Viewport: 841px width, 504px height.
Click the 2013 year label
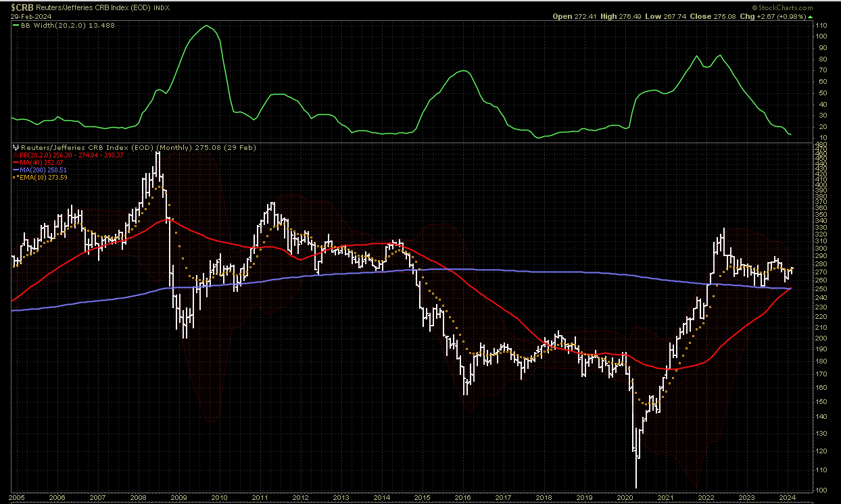341,498
